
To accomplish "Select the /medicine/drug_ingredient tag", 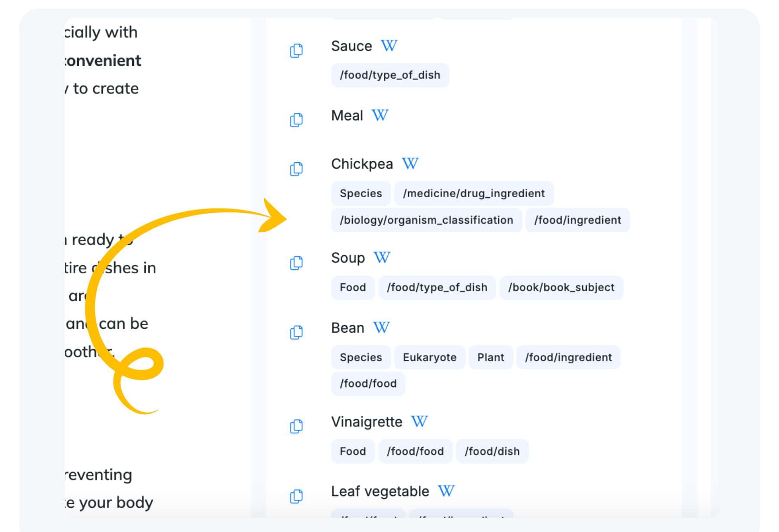I will (474, 193).
